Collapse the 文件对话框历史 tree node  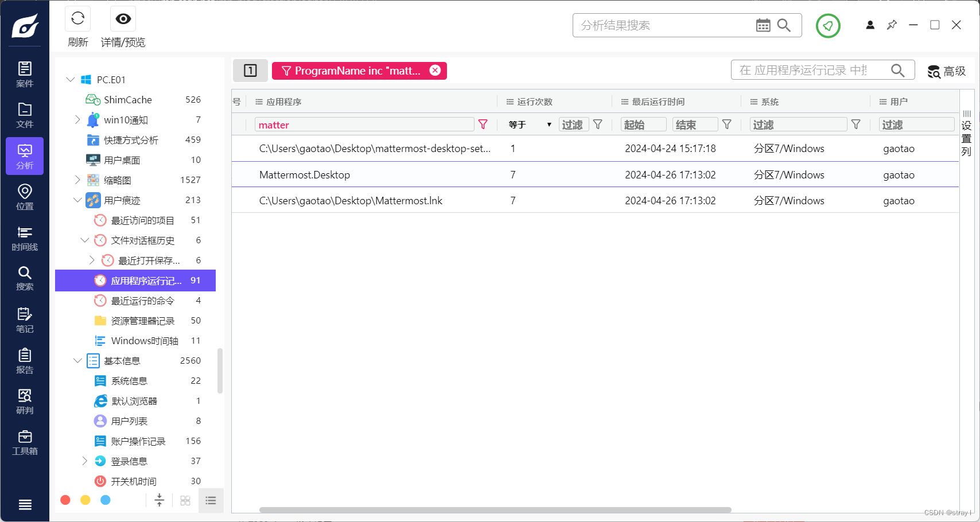pos(85,240)
